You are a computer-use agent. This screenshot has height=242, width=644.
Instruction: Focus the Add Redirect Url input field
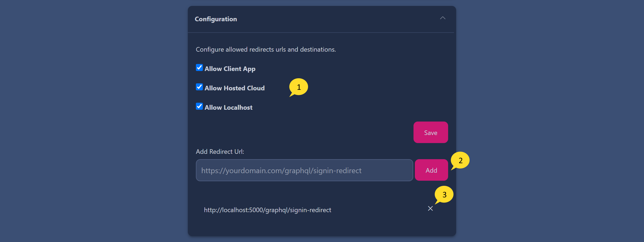304,170
